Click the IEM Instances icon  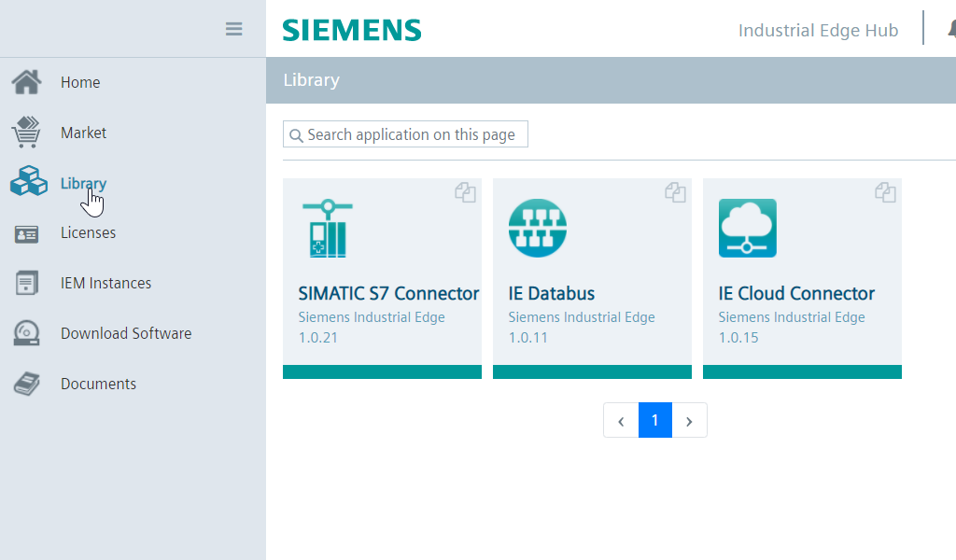26,283
